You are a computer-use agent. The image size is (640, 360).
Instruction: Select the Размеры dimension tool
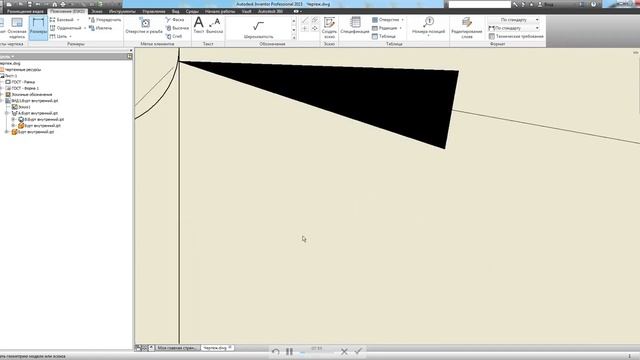pos(38,27)
